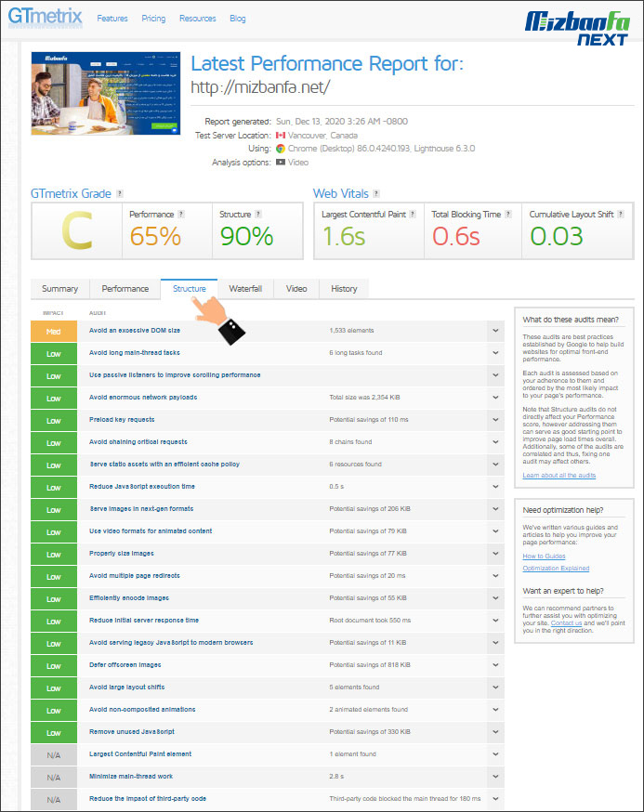Open the Resources menu
Viewport: 644px width, 812px height.
click(197, 19)
